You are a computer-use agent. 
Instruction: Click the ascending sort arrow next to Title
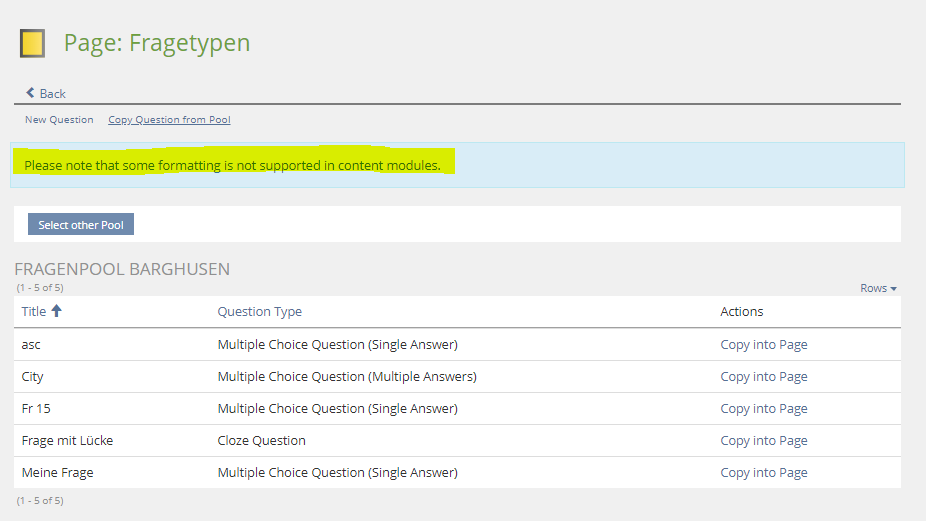click(x=57, y=311)
